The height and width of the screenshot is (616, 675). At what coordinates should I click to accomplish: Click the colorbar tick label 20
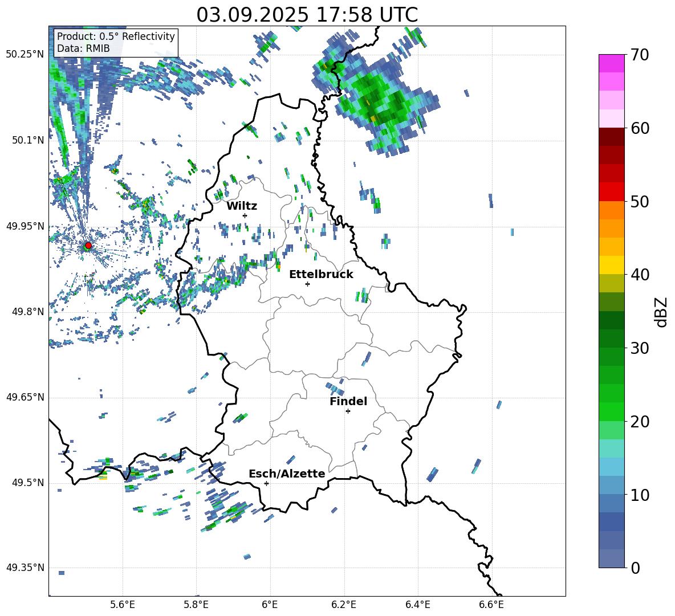pos(640,422)
